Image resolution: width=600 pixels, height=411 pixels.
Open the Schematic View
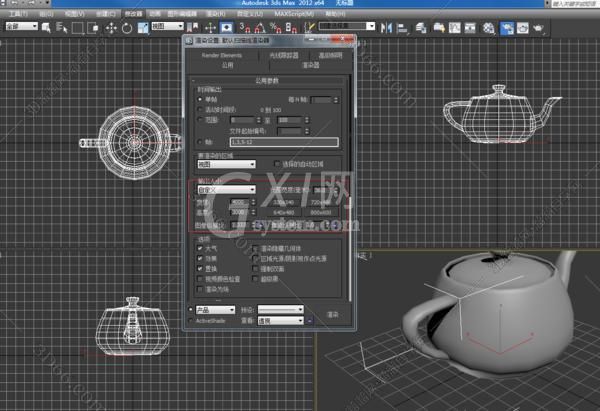(x=470, y=28)
